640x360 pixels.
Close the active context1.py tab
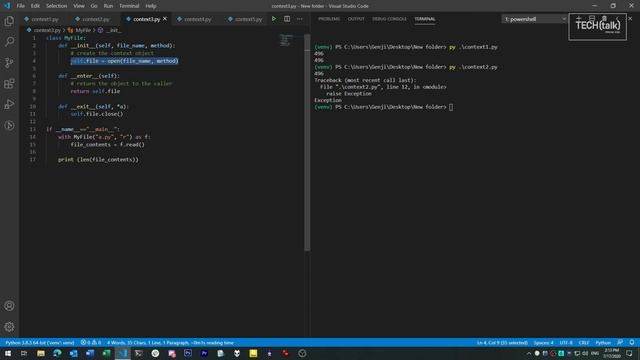click(165, 19)
